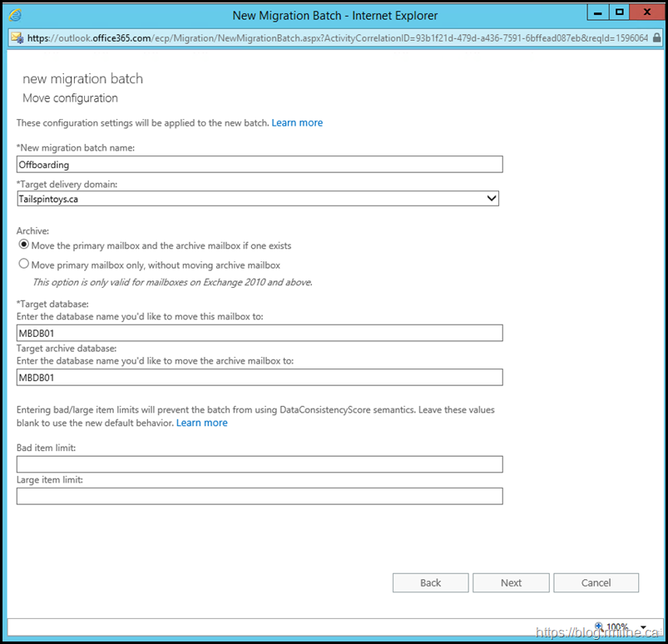The width and height of the screenshot is (668, 644).
Task: Proceed with the Next button
Action: point(511,582)
